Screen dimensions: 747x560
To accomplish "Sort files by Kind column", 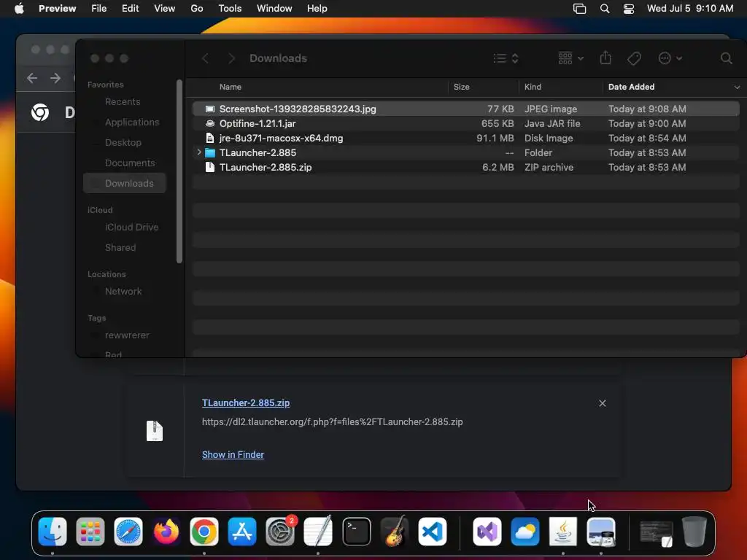I will pos(533,87).
